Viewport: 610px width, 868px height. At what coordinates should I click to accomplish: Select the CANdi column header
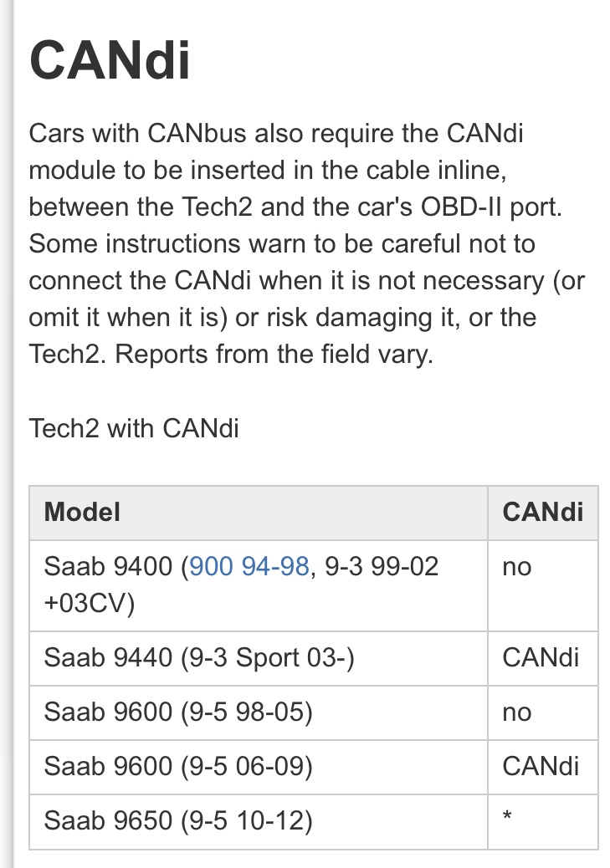(x=543, y=513)
